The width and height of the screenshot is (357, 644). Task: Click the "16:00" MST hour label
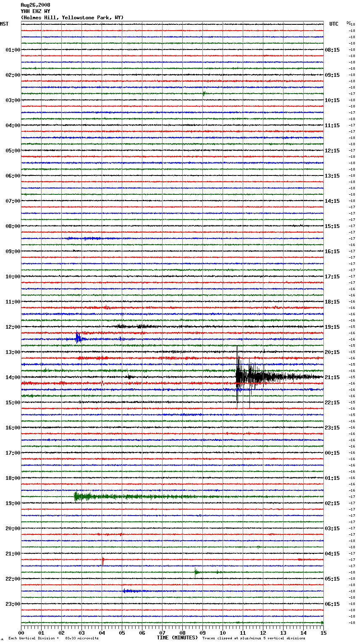(x=13, y=428)
